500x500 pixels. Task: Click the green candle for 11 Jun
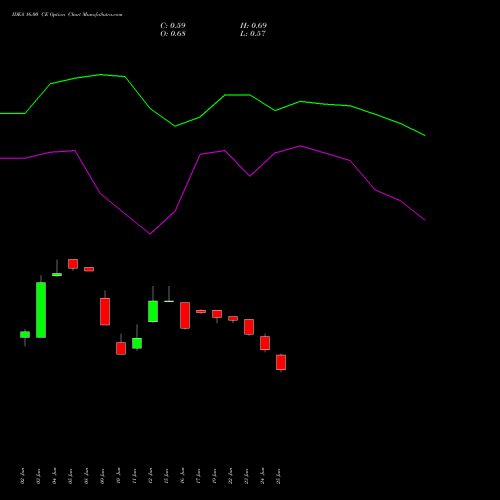pyautogui.click(x=137, y=343)
